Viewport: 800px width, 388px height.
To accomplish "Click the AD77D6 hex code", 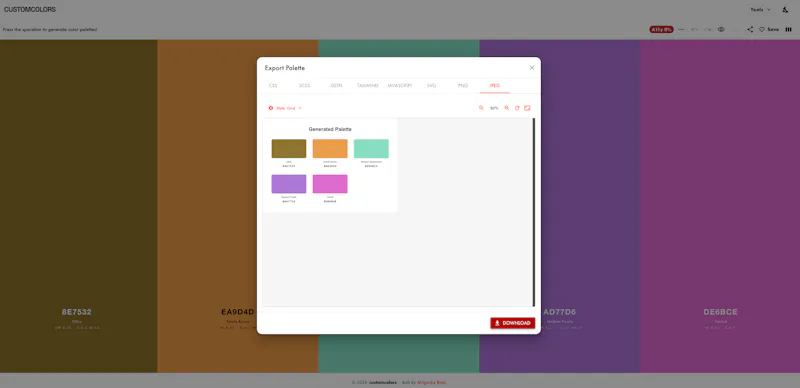I will 560,312.
